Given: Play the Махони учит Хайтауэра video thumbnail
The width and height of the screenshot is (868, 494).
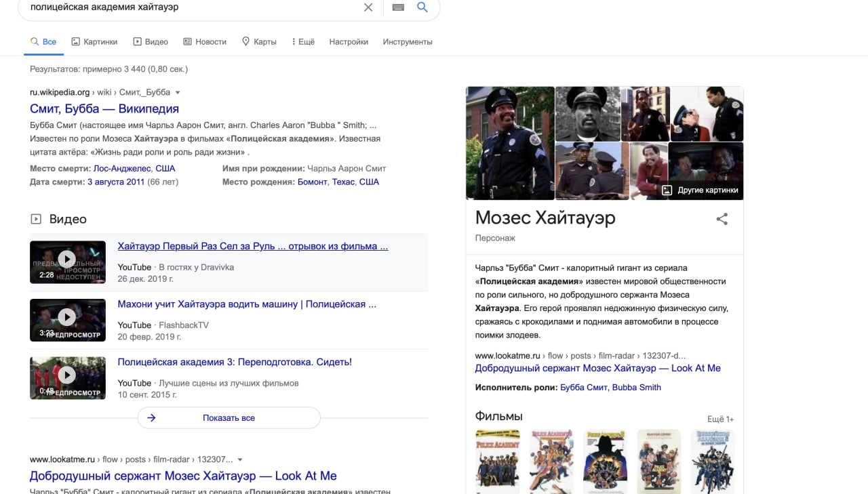Looking at the screenshot, I should [68, 320].
